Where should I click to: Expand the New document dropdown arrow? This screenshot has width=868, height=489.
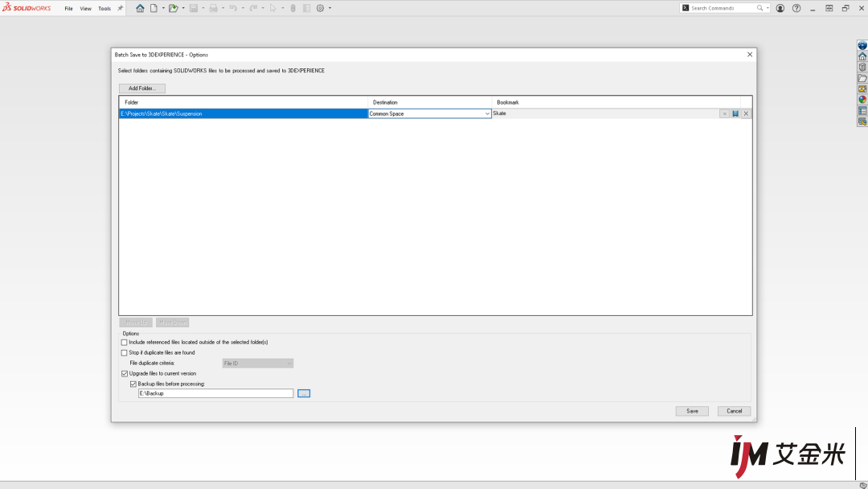click(x=163, y=8)
